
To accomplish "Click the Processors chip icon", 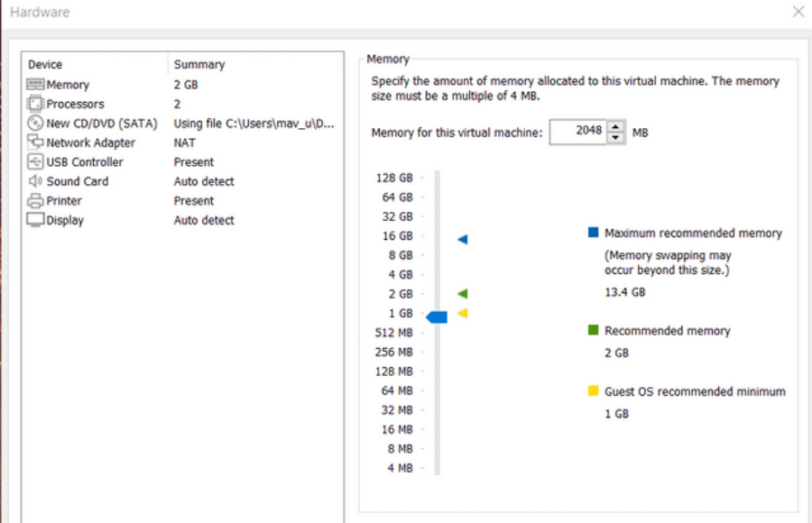I will [36, 105].
